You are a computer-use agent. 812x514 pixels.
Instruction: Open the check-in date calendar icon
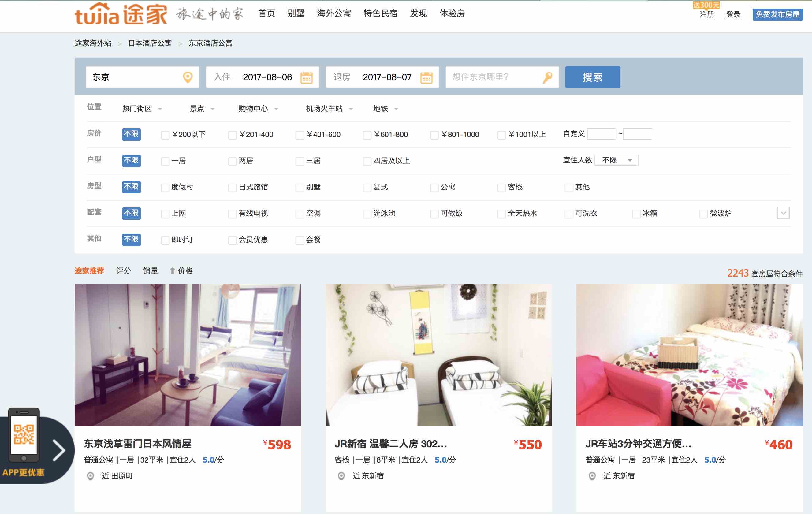[306, 77]
